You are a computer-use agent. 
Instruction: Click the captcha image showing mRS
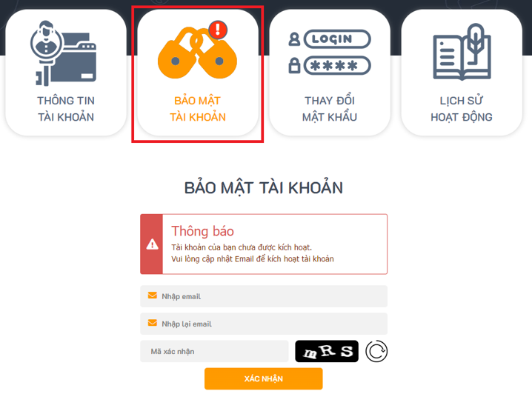tap(327, 351)
